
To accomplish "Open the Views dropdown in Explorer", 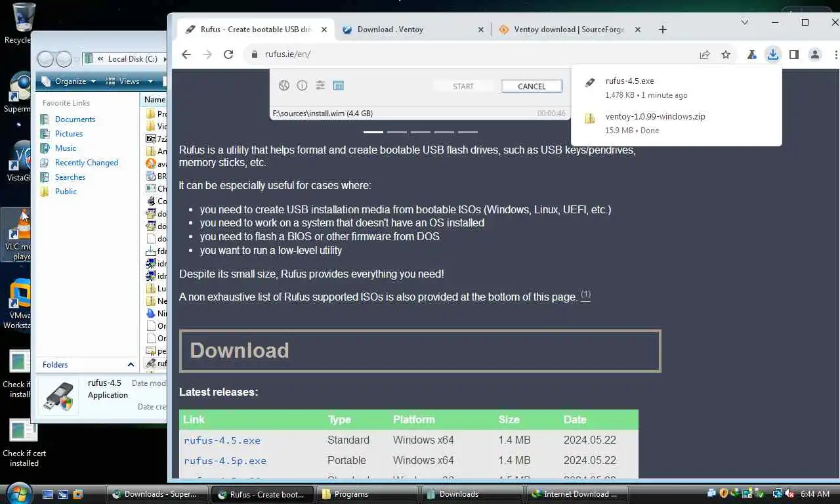I will [x=129, y=81].
